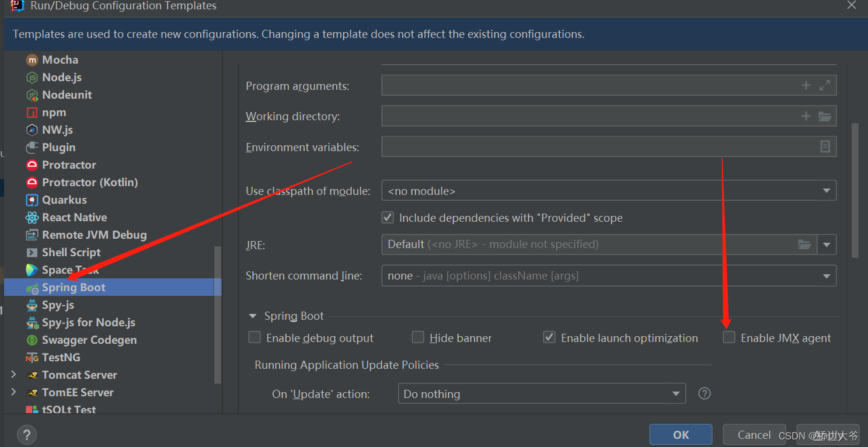Browse for working directory folder
The image size is (868, 447).
pos(825,116)
